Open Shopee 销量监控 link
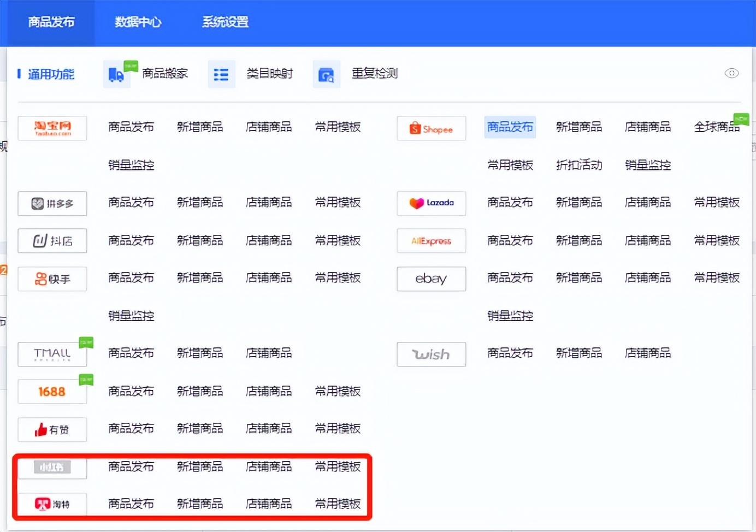Image resolution: width=756 pixels, height=532 pixels. 648,165
